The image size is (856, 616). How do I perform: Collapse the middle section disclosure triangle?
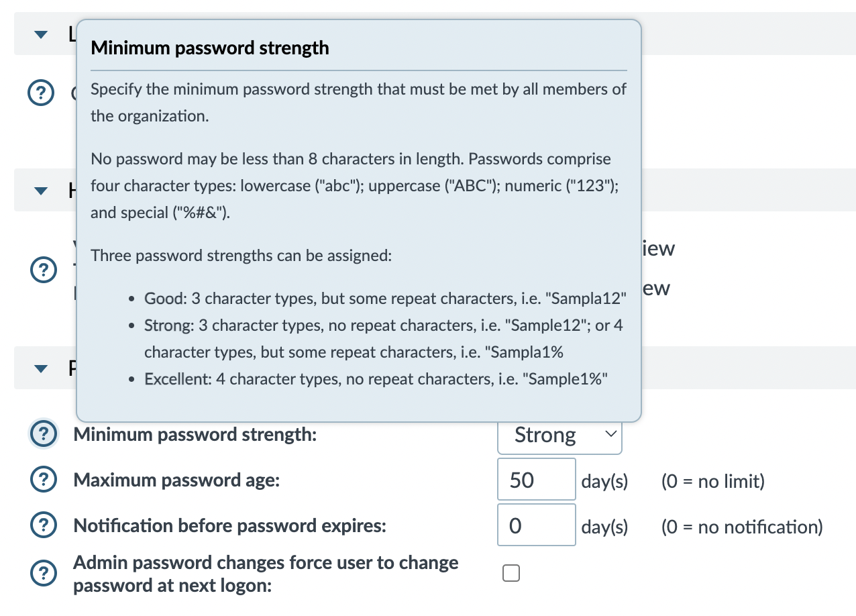click(40, 190)
